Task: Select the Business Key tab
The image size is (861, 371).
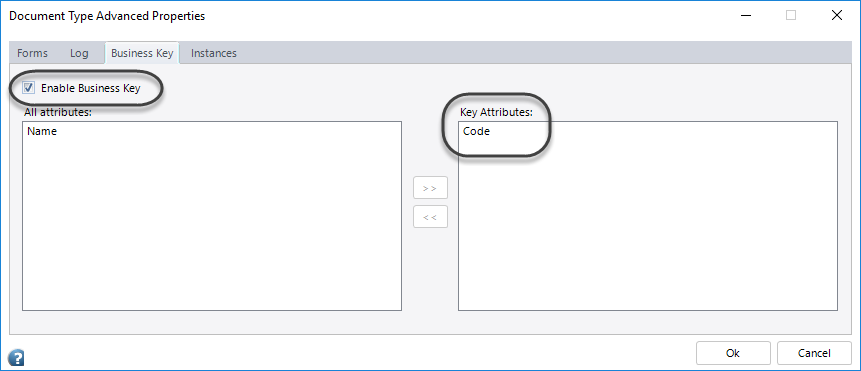Action: tap(142, 53)
